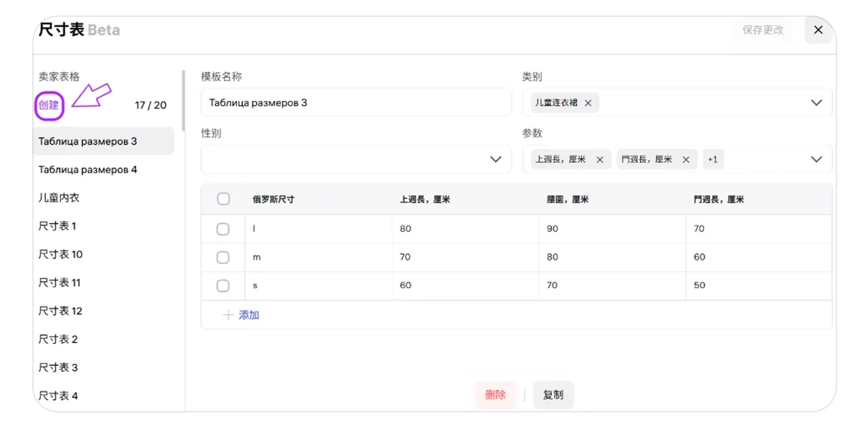Remove the 上週長 parameter tag
868x428 pixels.
599,160
